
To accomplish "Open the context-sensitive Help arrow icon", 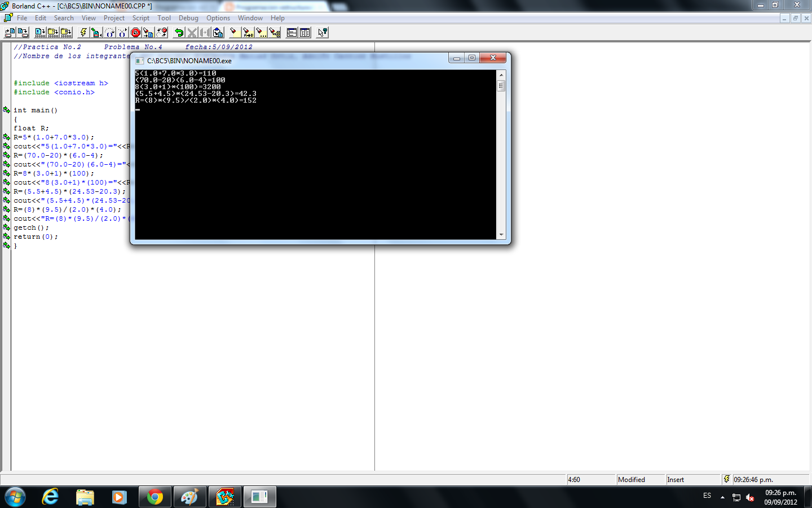I will pos(321,32).
